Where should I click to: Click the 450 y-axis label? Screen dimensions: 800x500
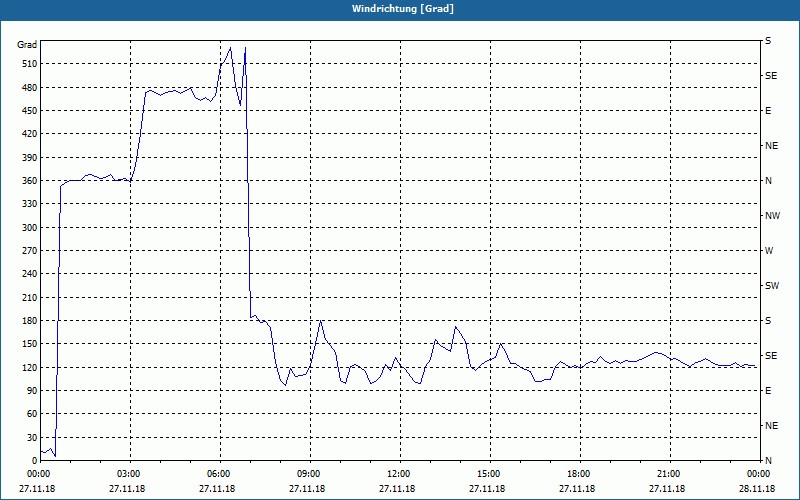tap(30, 111)
